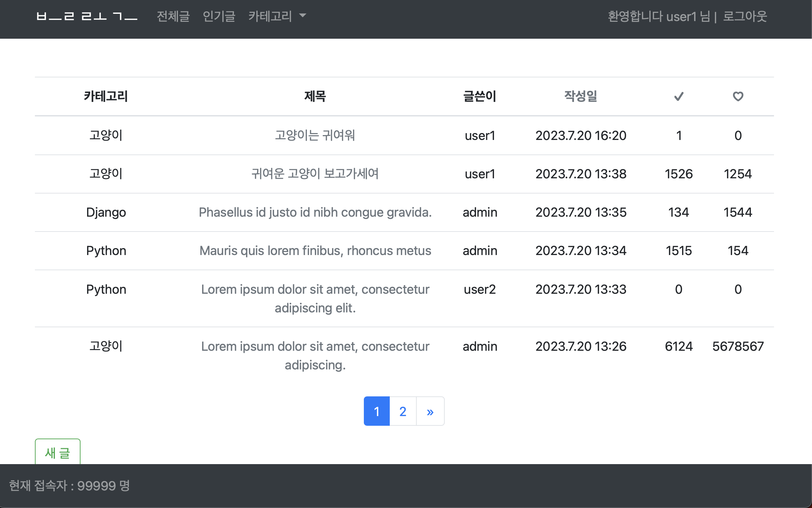This screenshot has height=508, width=812.
Task: Open the post 고양이는 귀여워
Action: click(x=315, y=135)
